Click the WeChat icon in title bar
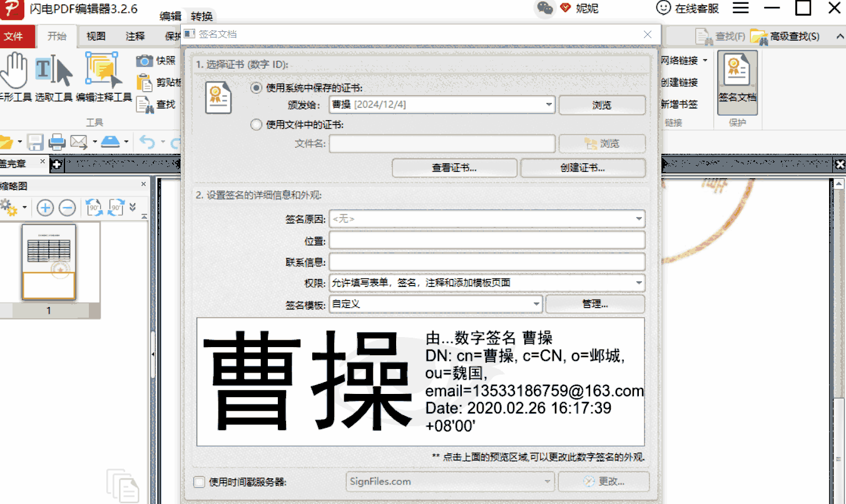 (545, 8)
